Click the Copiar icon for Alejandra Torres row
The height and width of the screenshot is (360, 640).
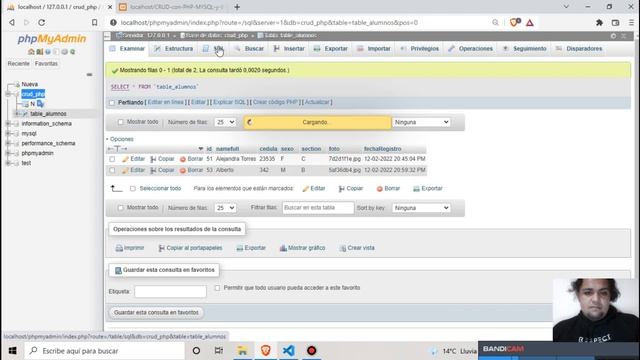[153, 159]
